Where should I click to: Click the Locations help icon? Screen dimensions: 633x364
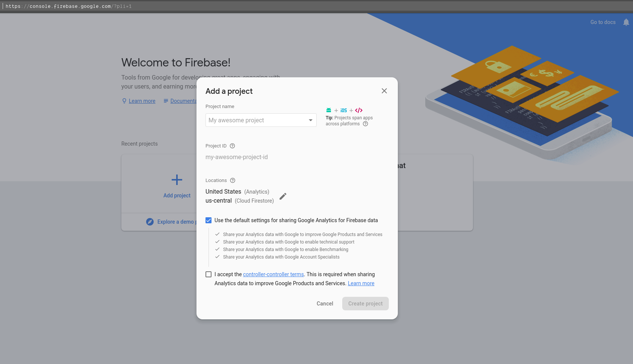click(233, 180)
